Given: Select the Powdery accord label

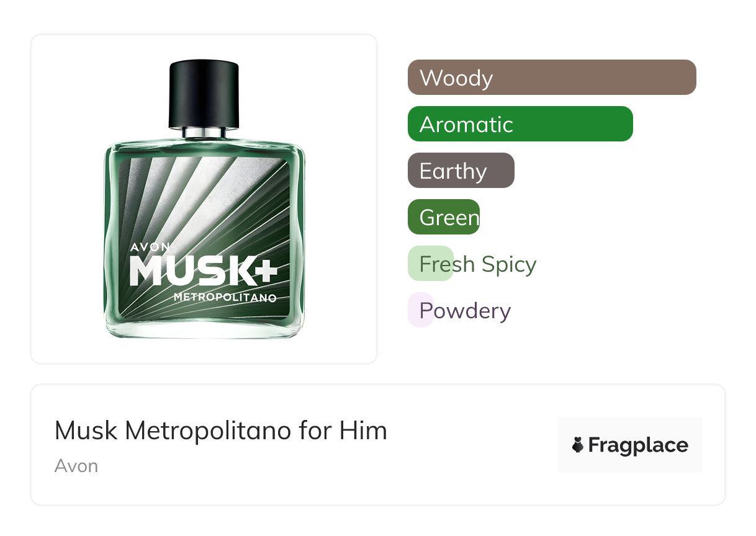Looking at the screenshot, I should point(465,310).
